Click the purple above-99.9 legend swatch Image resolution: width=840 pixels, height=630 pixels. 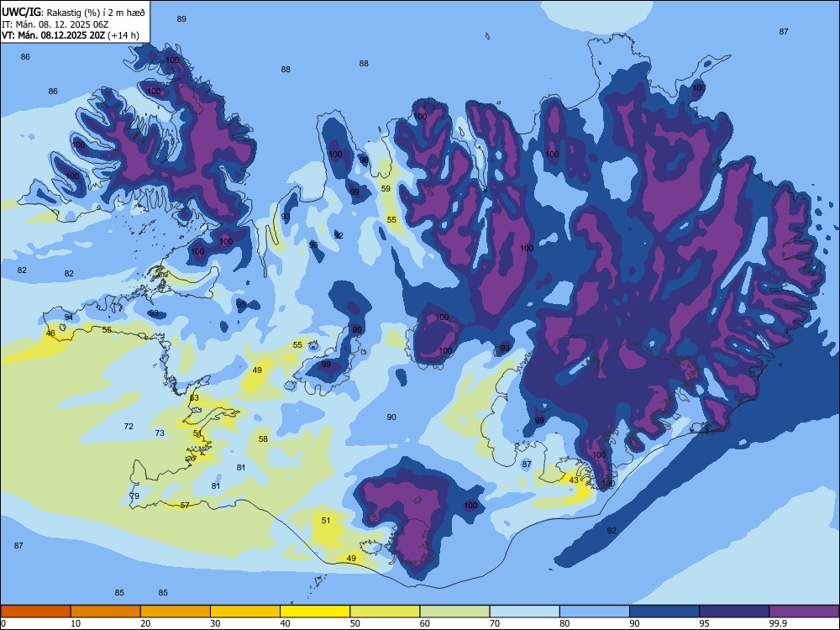pos(804,612)
